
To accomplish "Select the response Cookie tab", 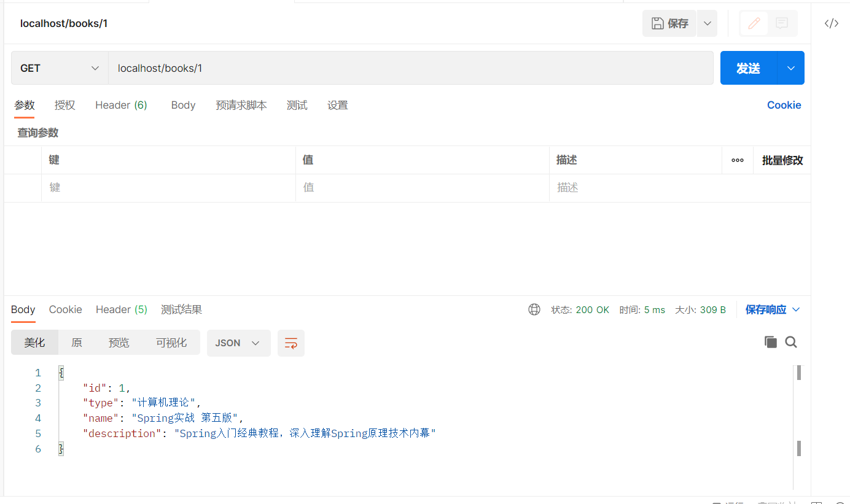I will pyautogui.click(x=66, y=309).
